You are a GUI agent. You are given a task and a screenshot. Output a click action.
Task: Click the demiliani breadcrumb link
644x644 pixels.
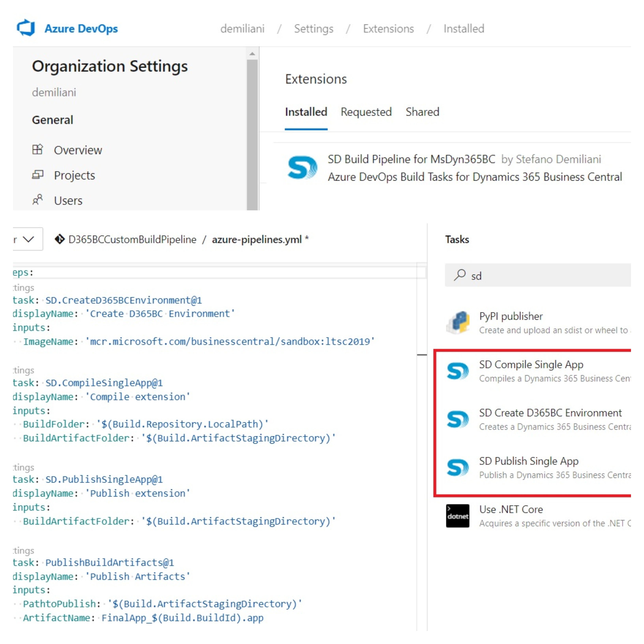coord(242,29)
